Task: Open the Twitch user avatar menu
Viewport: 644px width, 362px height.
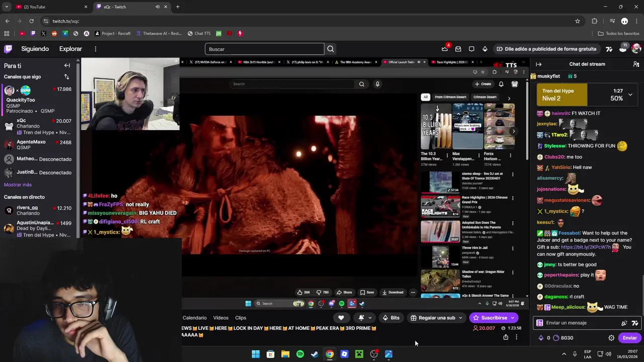Action: [x=636, y=49]
